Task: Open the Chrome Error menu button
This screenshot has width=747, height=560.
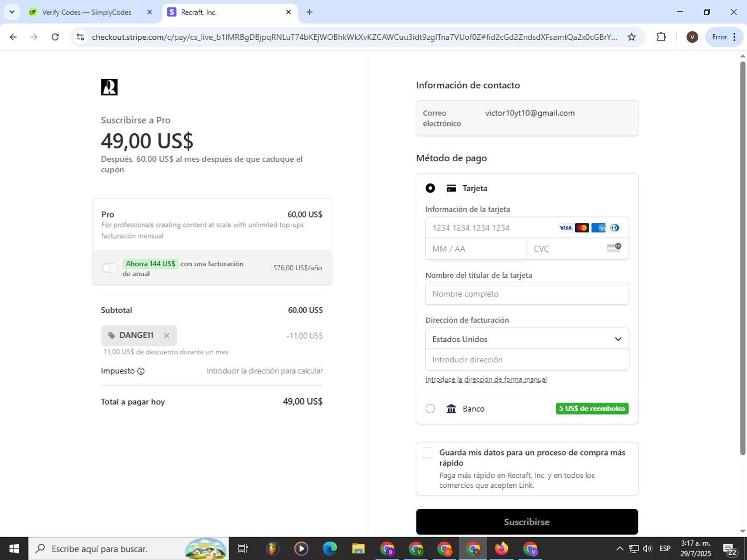Action: coord(724,37)
